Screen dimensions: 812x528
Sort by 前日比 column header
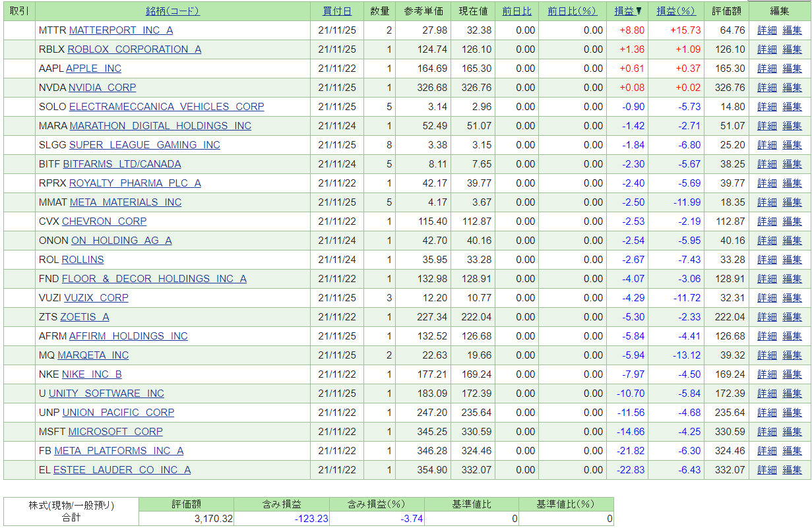pyautogui.click(x=516, y=11)
